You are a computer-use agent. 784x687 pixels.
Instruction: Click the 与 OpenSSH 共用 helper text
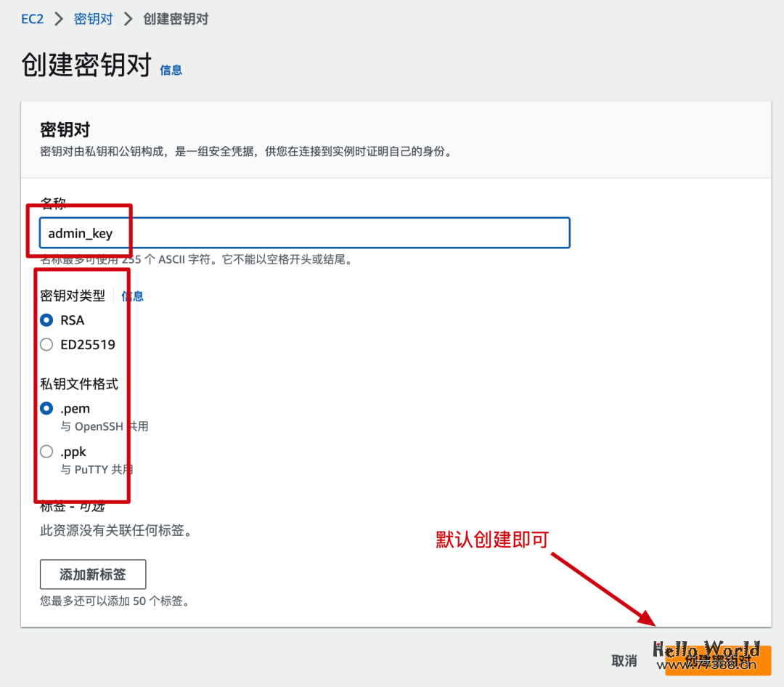click(104, 426)
